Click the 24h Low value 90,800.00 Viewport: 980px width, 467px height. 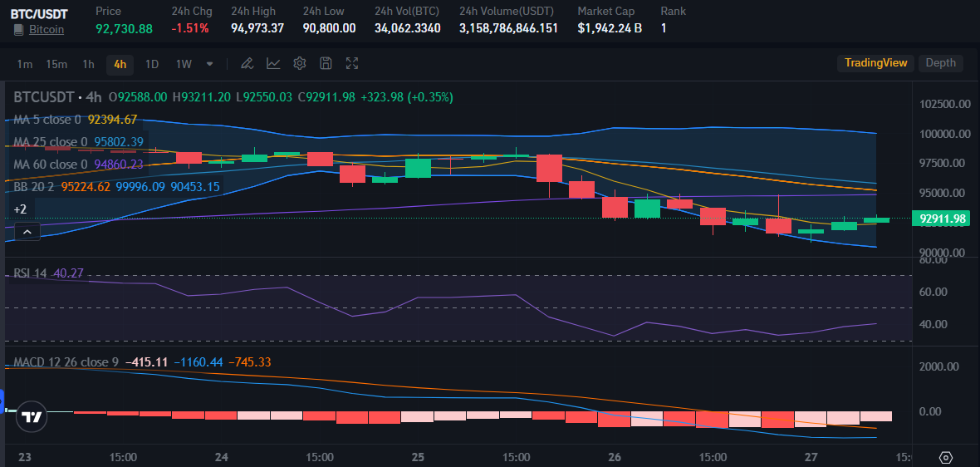(330, 28)
